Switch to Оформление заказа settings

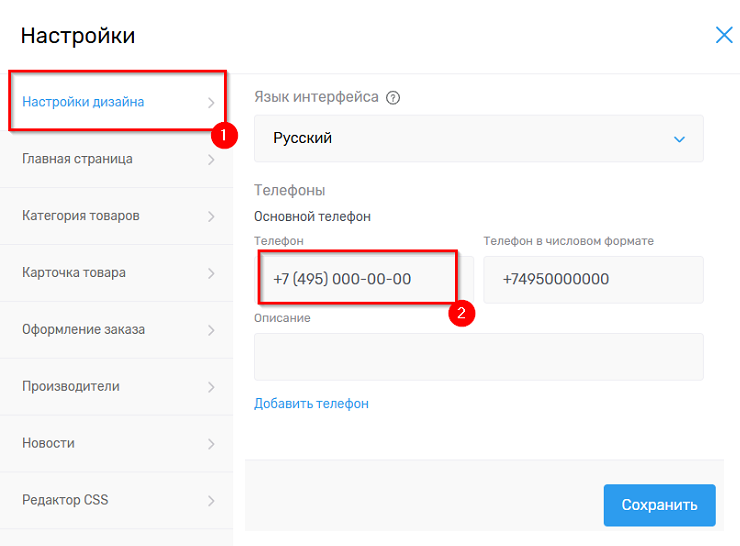coord(84,330)
